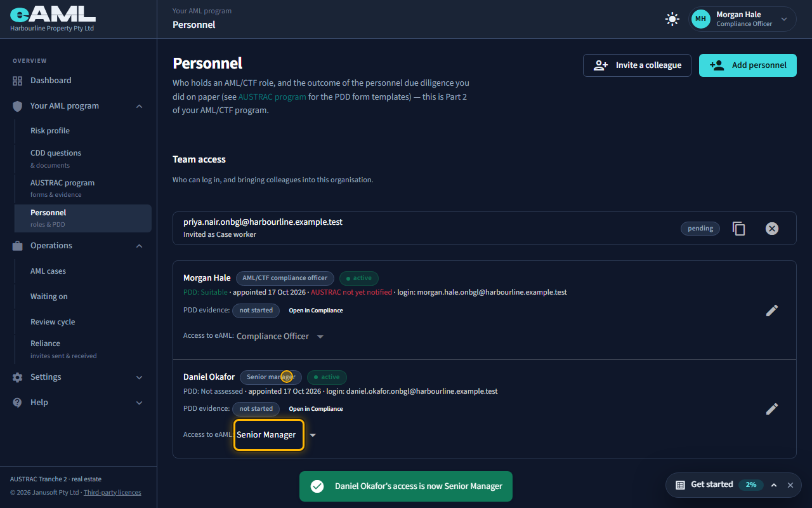Click the Settings gear icon

18,377
